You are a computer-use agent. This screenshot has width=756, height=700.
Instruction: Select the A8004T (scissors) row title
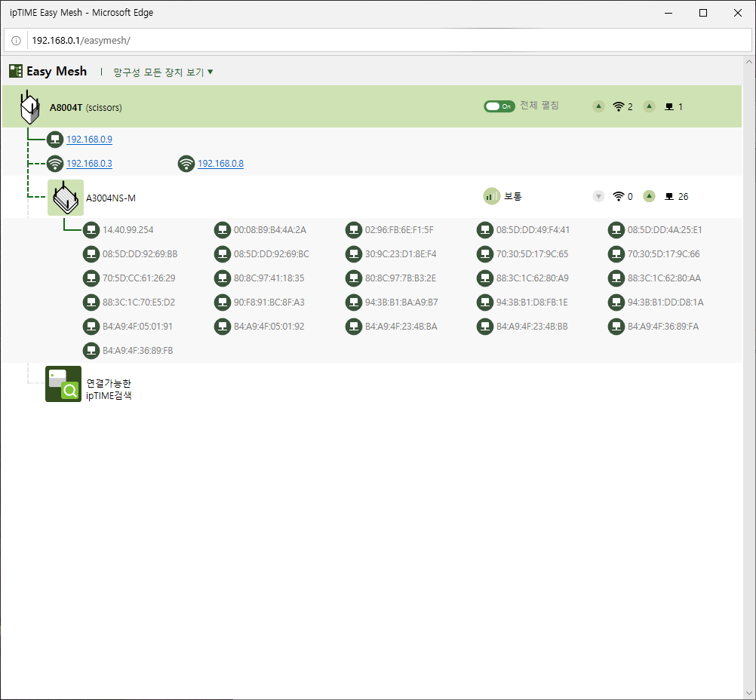[x=85, y=108]
